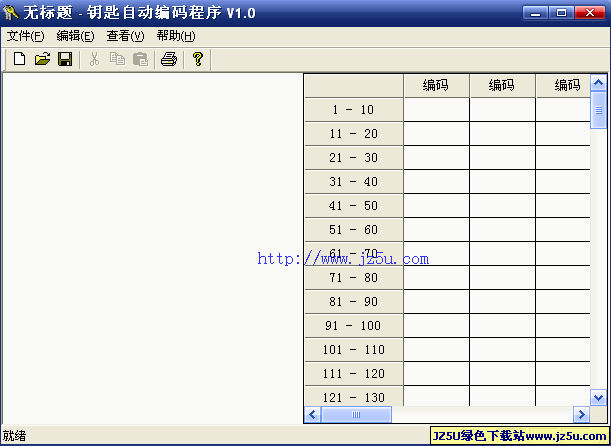Click the horizontal scrollbar thumb
Screen dimensions: 611x446
point(357,414)
